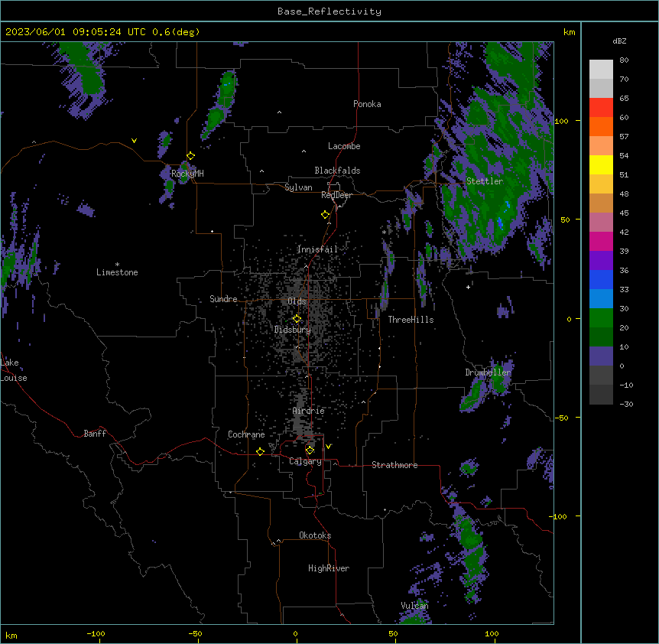The width and height of the screenshot is (659, 644).
Task: Click the Limestone label
Action: point(117,272)
